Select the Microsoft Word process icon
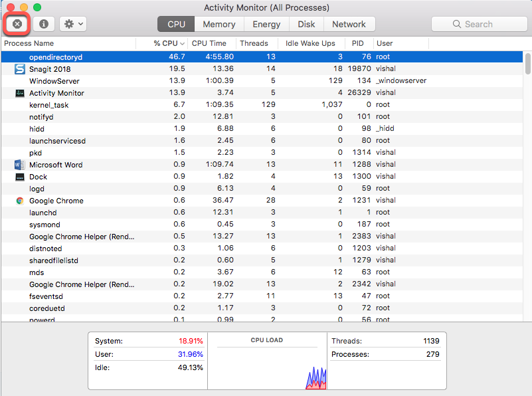This screenshot has width=532, height=396. click(x=20, y=165)
